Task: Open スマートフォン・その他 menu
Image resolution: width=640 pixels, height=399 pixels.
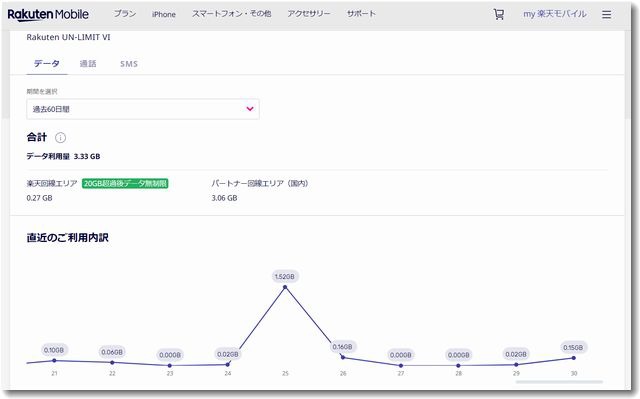Action: [231, 14]
